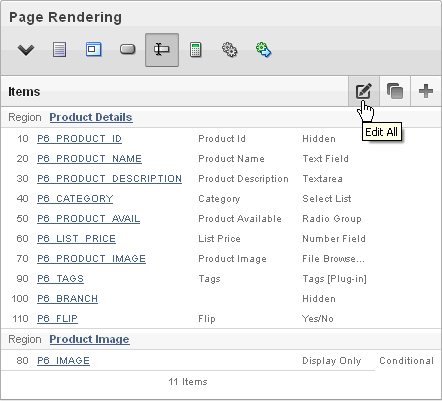
Task: Click the Page Rendering heading
Action: pyautogui.click(x=65, y=17)
